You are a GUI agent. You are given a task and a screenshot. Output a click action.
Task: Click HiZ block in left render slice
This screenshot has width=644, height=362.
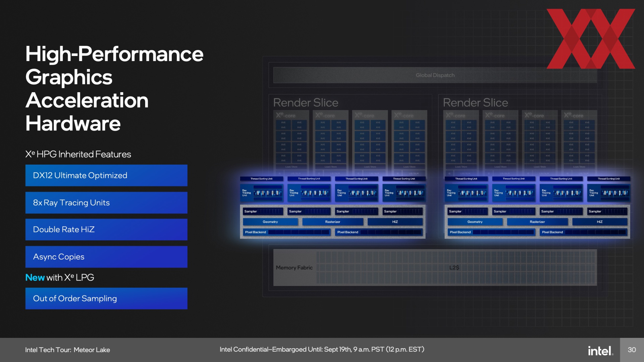pos(395,222)
